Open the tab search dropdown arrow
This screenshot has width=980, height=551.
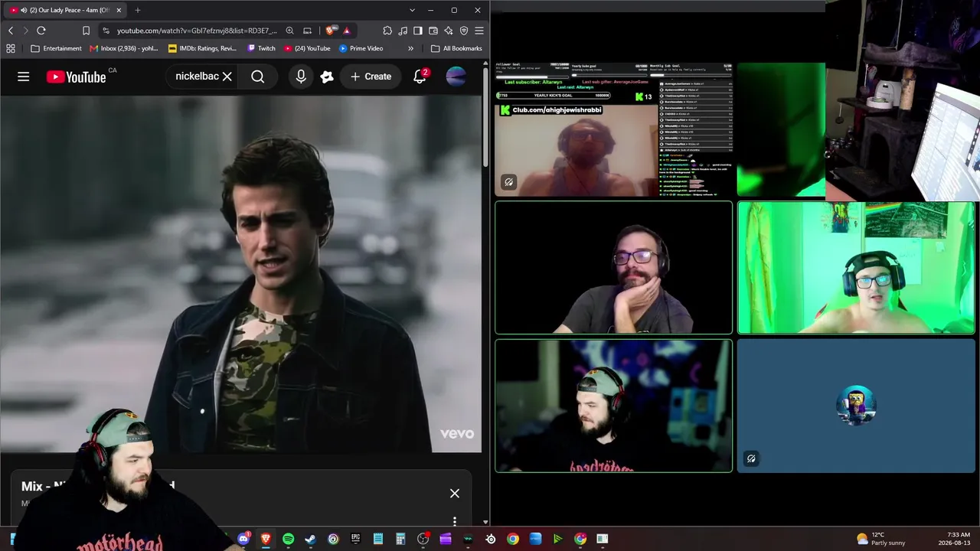tap(412, 10)
